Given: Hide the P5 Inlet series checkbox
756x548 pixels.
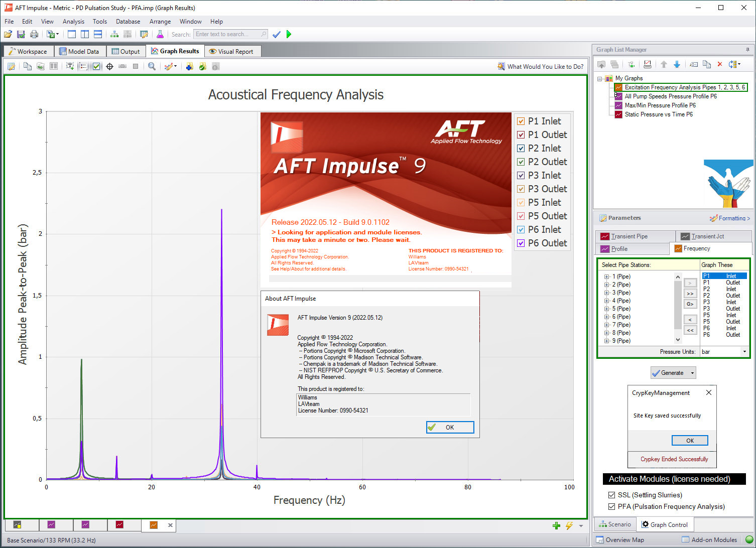Looking at the screenshot, I should click(521, 202).
